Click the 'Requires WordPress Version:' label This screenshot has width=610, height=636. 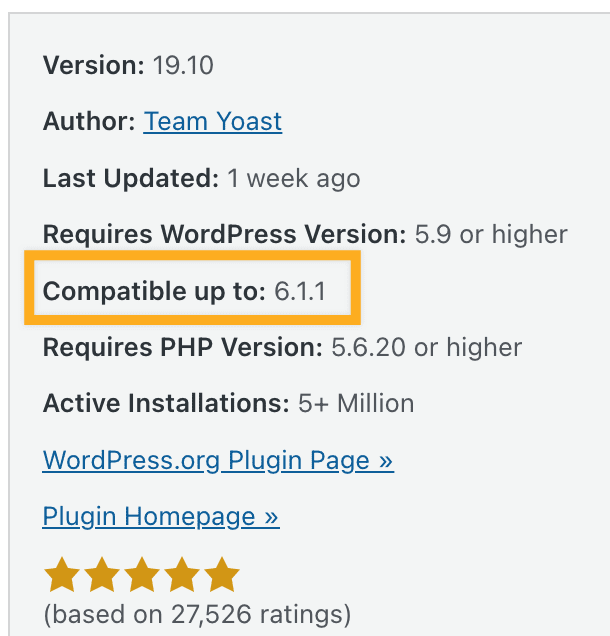tap(224, 234)
